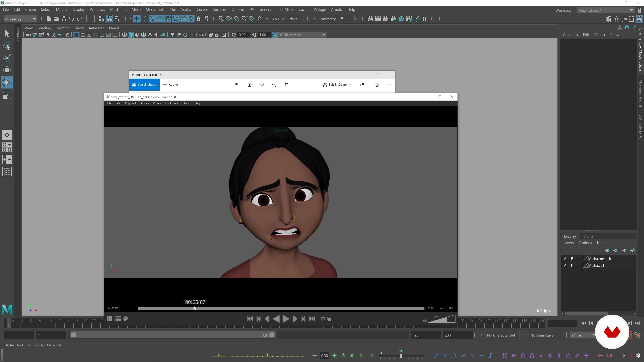This screenshot has height=362, width=644.
Task: Click Add to button in Photos
Action: 171,85
